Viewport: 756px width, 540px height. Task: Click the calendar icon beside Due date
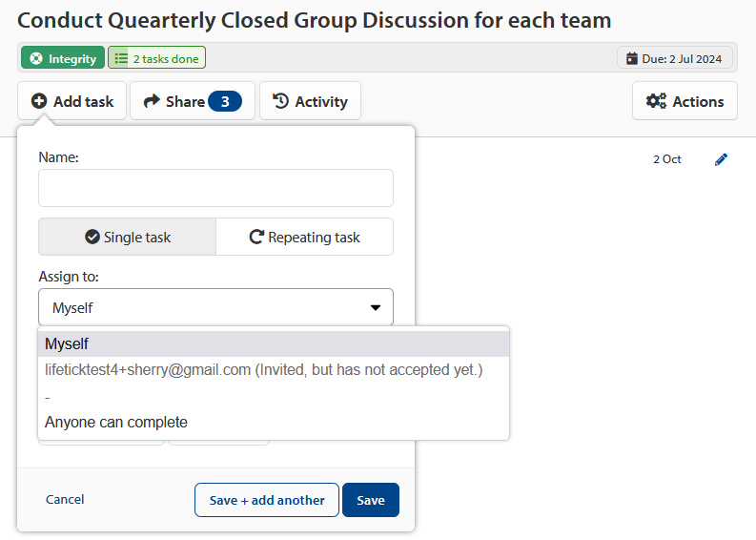pos(632,58)
